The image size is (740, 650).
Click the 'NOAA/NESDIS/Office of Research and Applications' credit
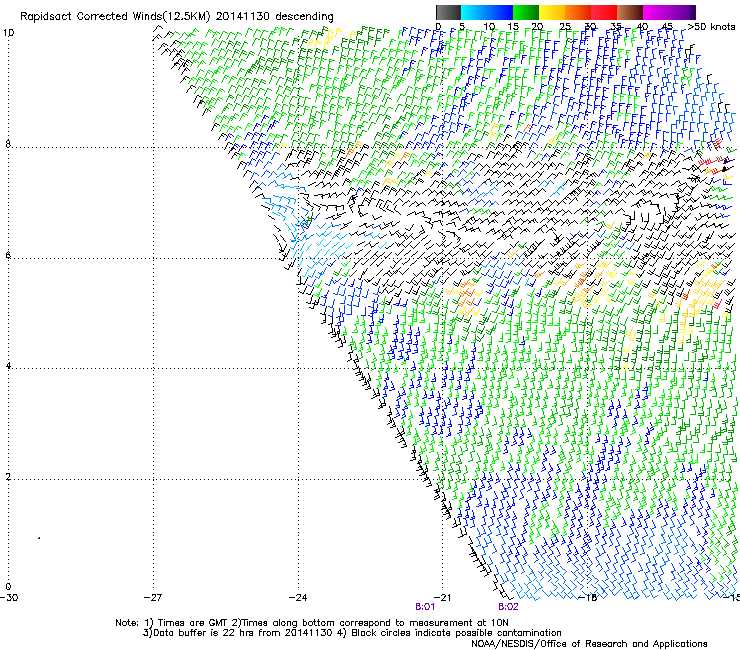pyautogui.click(x=589, y=644)
